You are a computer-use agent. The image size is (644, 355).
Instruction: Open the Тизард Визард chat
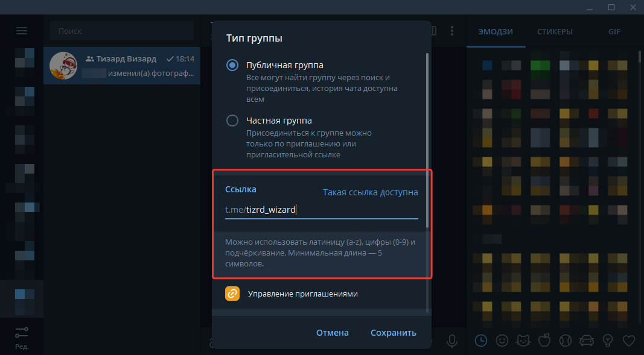pos(122,66)
